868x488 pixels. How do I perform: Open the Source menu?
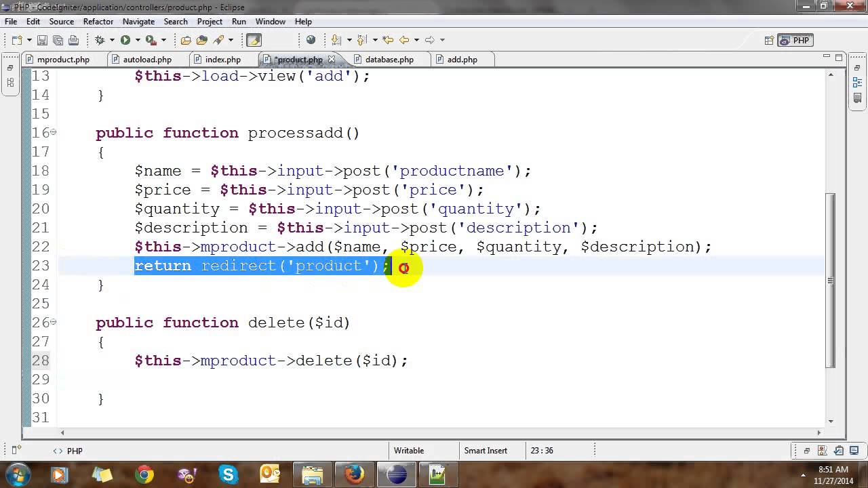(x=61, y=22)
